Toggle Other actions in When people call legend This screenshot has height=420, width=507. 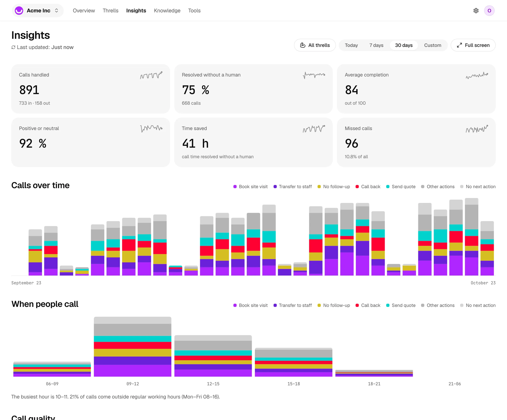pyautogui.click(x=438, y=305)
